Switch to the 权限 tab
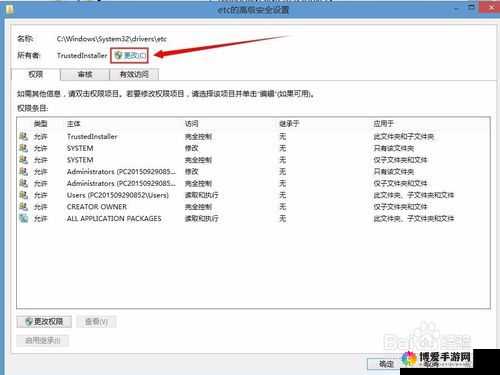The image size is (500, 375). [36, 74]
